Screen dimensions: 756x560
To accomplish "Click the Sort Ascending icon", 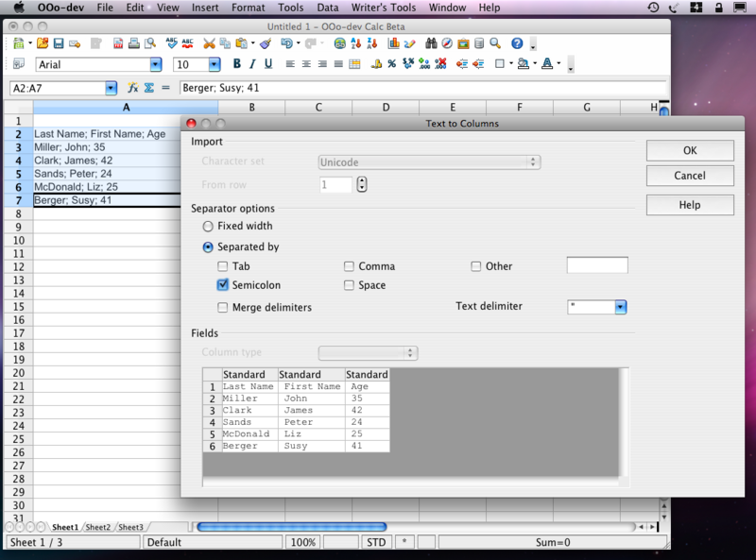I will pyautogui.click(x=356, y=43).
